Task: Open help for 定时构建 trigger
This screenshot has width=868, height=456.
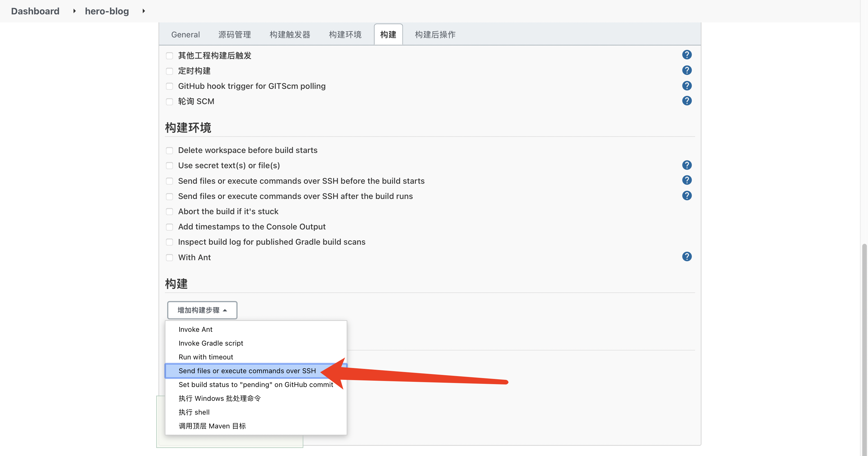Action: 687,70
